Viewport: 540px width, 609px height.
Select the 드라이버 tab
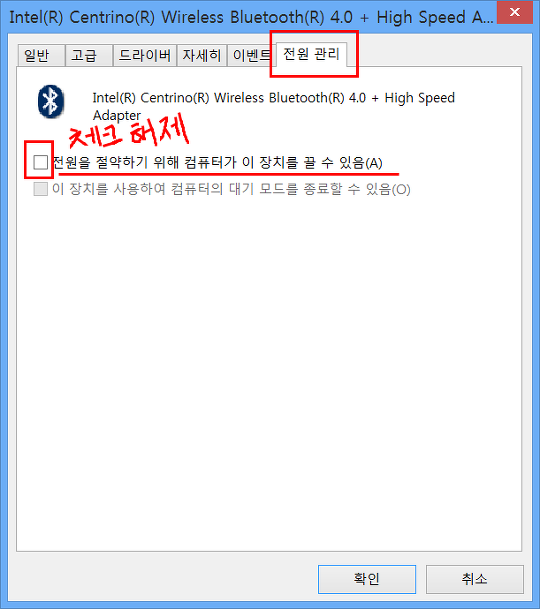(145, 56)
